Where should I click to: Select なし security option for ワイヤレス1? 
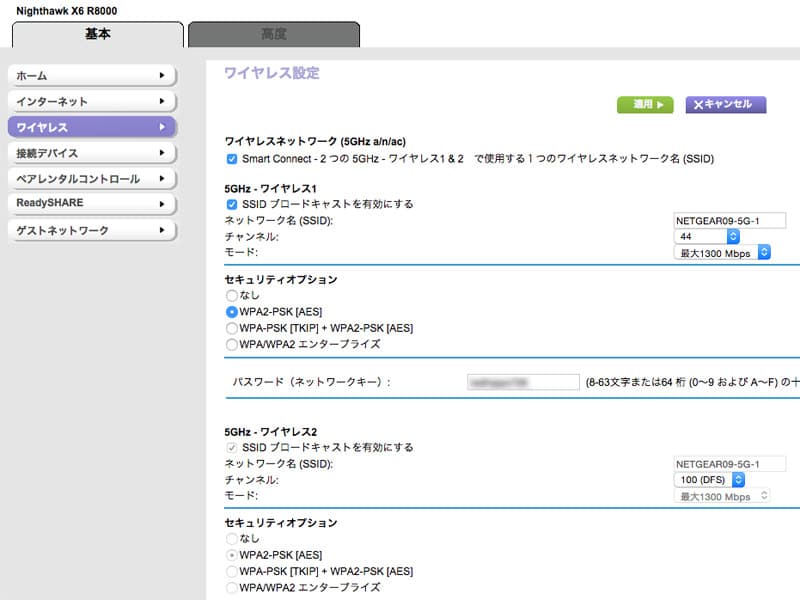point(232,296)
